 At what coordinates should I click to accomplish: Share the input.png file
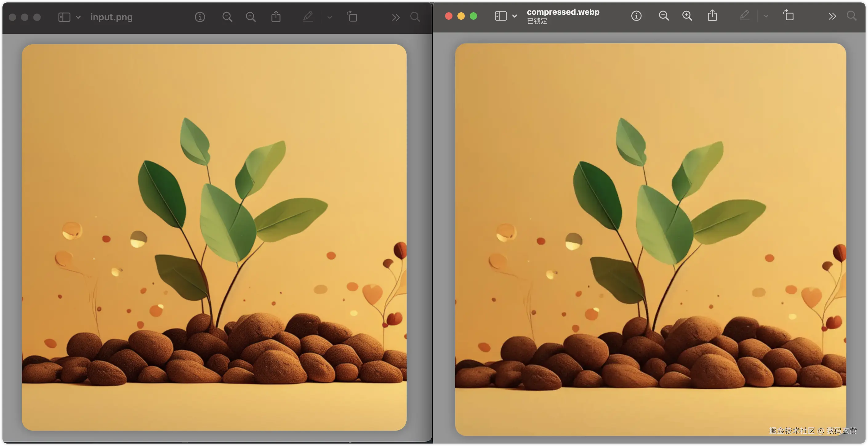pyautogui.click(x=276, y=17)
